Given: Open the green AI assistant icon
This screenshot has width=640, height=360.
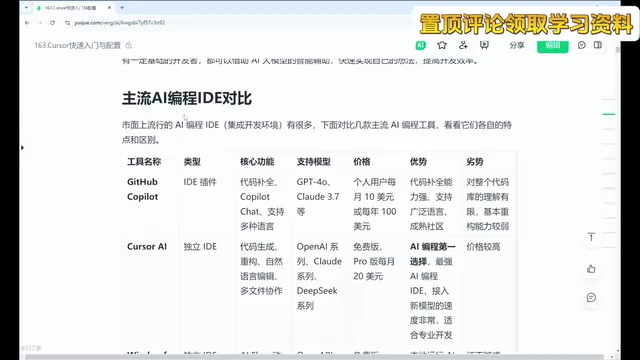Looking at the screenshot, I should click(420, 45).
